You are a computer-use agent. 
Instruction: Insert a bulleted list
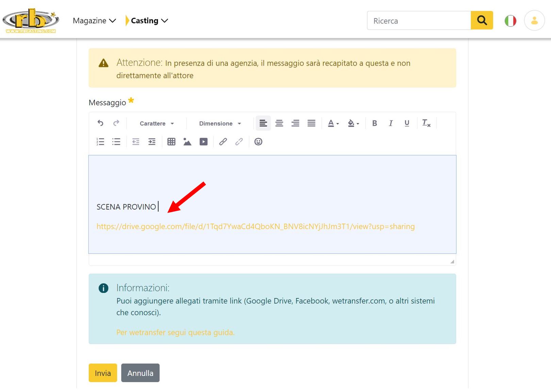pyautogui.click(x=116, y=142)
